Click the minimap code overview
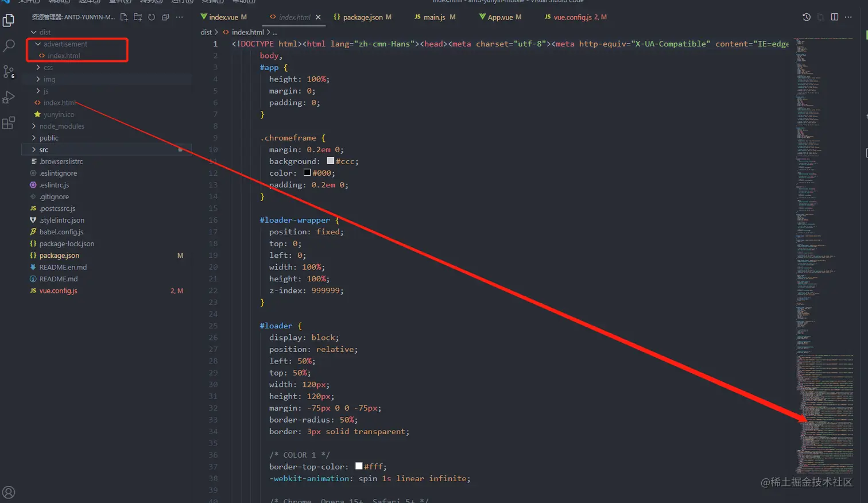The height and width of the screenshot is (503, 868). [x=824, y=256]
